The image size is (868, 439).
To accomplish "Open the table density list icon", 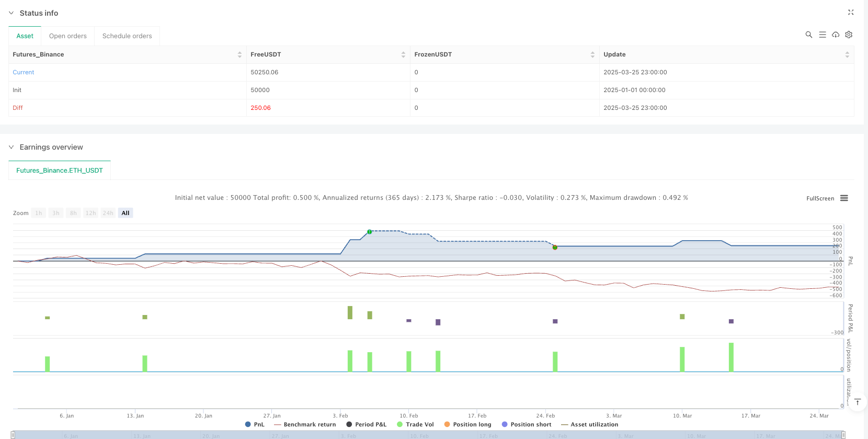I will (822, 35).
